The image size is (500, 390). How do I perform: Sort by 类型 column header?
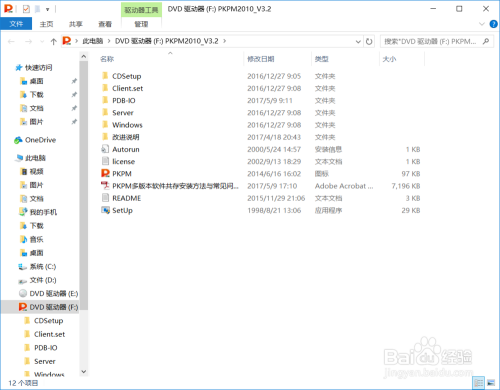(x=322, y=59)
